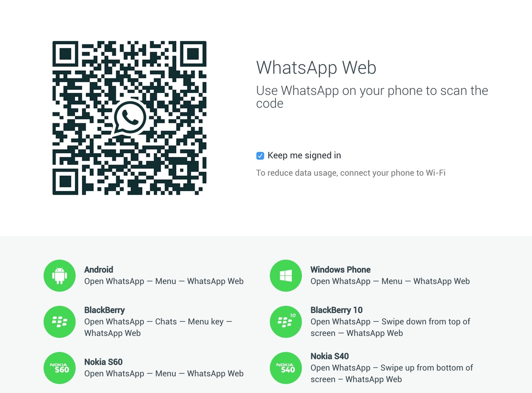532x393 pixels.
Task: Select the Android heading text
Action: pyautogui.click(x=99, y=269)
